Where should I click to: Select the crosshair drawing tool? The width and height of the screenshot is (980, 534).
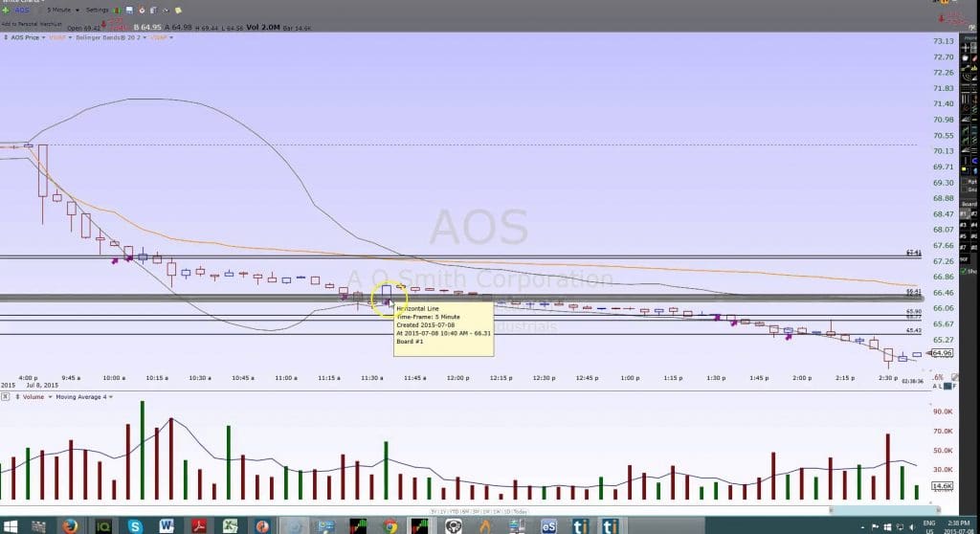click(965, 48)
